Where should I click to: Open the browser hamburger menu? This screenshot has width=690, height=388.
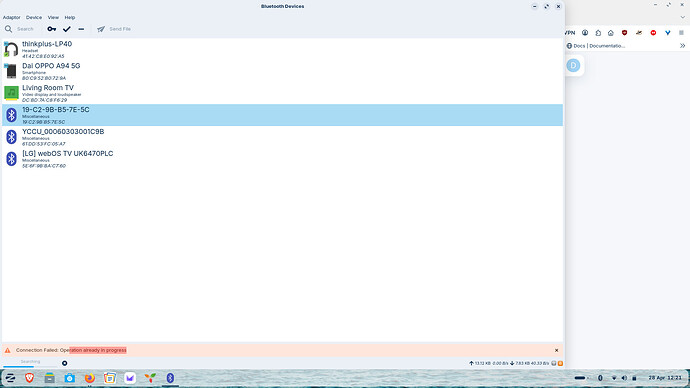point(681,33)
